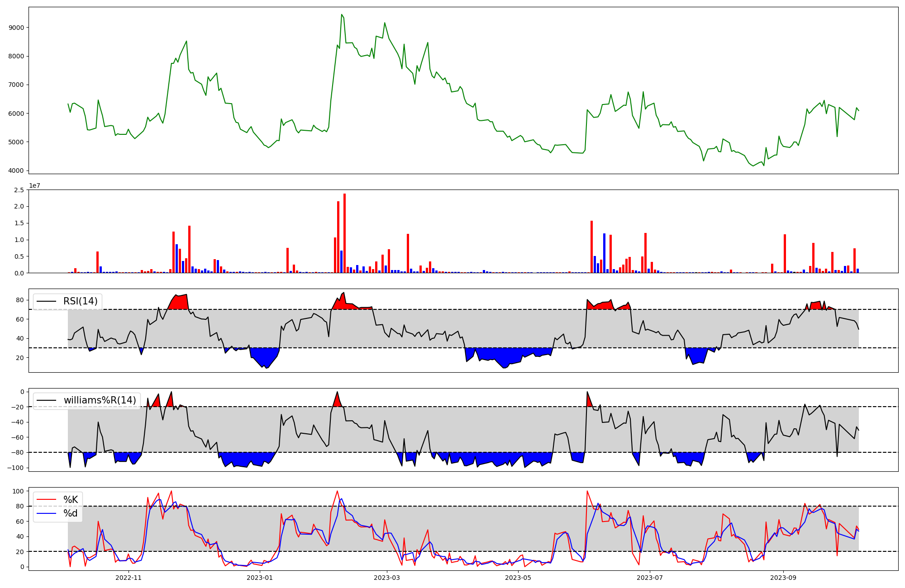Click the 2023-03 date tick label
Screen dimensions: 905x588
pyautogui.click(x=387, y=578)
